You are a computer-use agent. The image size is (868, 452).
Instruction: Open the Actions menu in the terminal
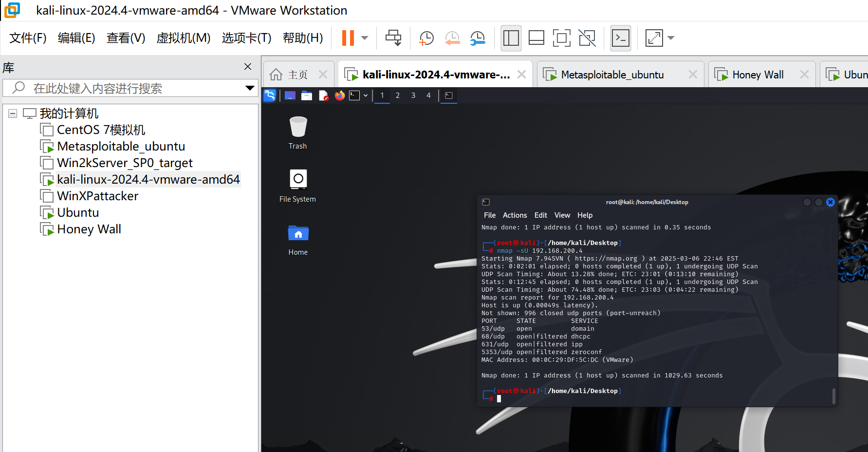tap(515, 215)
